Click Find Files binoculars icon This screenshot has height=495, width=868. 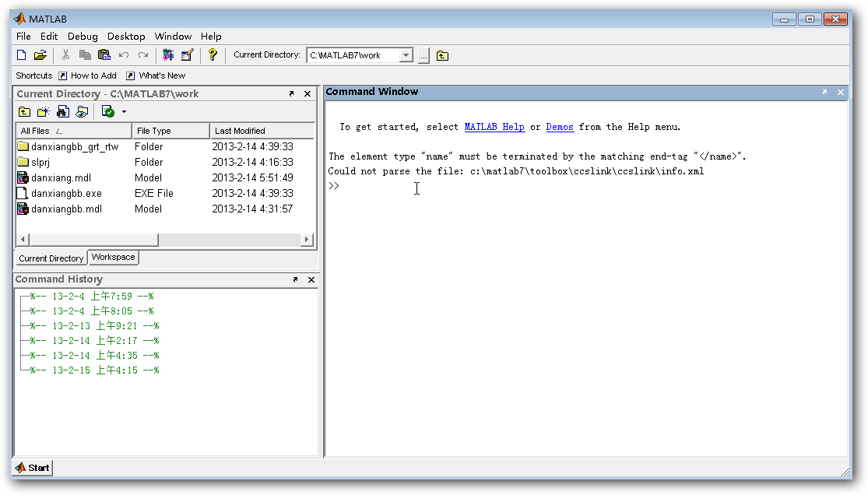tap(62, 112)
